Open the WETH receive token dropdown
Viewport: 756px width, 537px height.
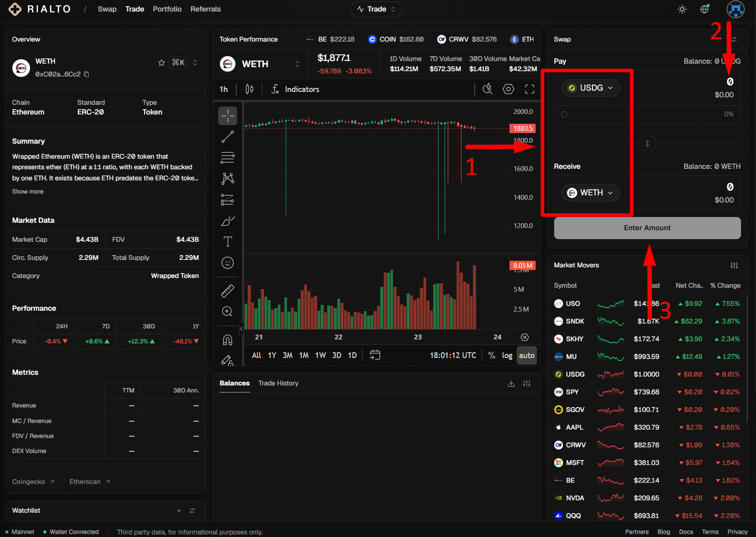[590, 193]
